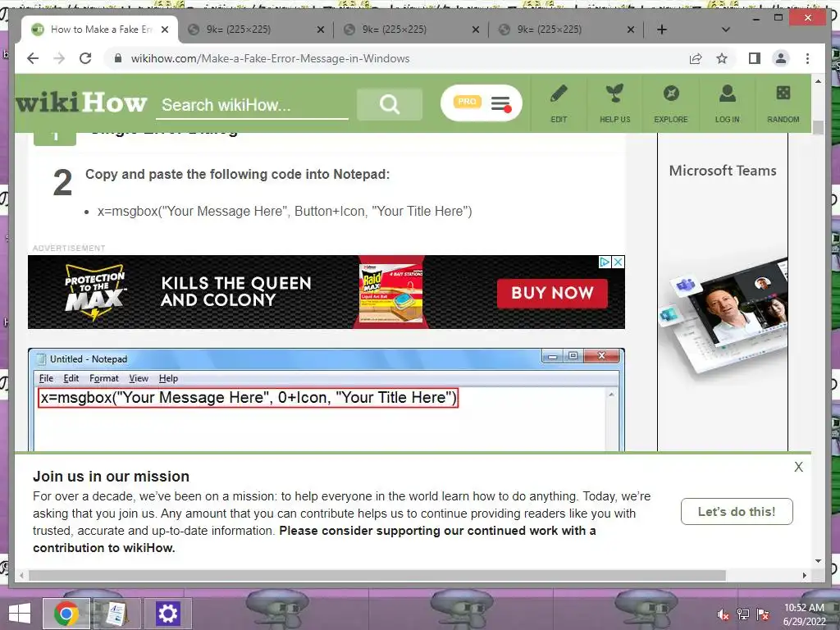This screenshot has height=630, width=840.
Task: Share this page via share icon
Action: [x=696, y=58]
